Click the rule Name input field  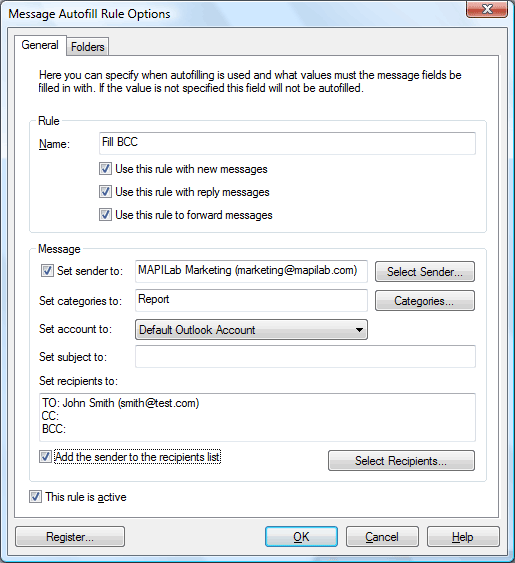coord(287,143)
